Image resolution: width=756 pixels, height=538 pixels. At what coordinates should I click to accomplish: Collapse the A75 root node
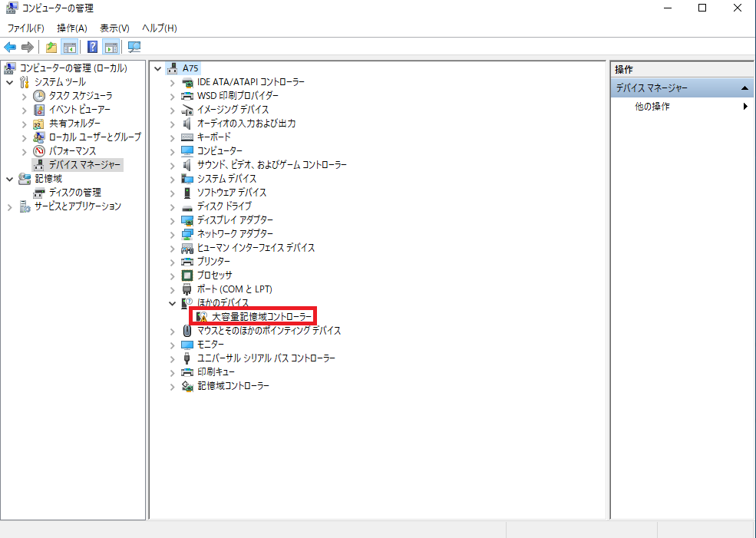tap(157, 69)
